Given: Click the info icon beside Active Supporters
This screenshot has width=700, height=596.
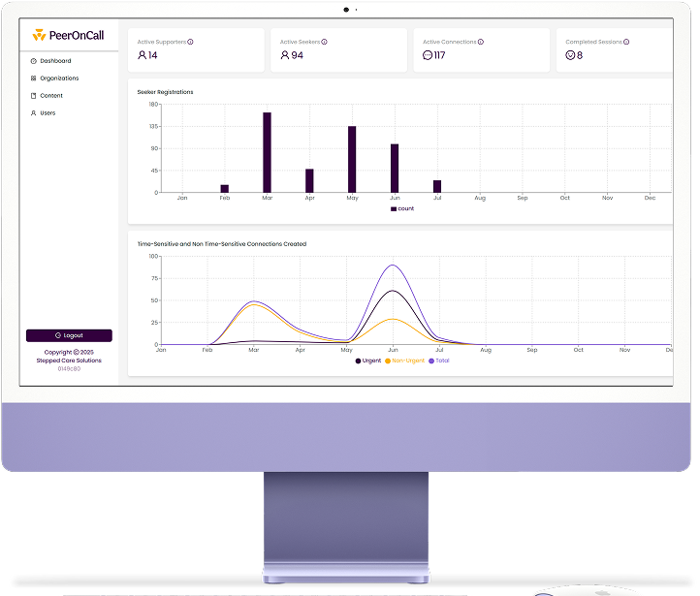Looking at the screenshot, I should 190,42.
